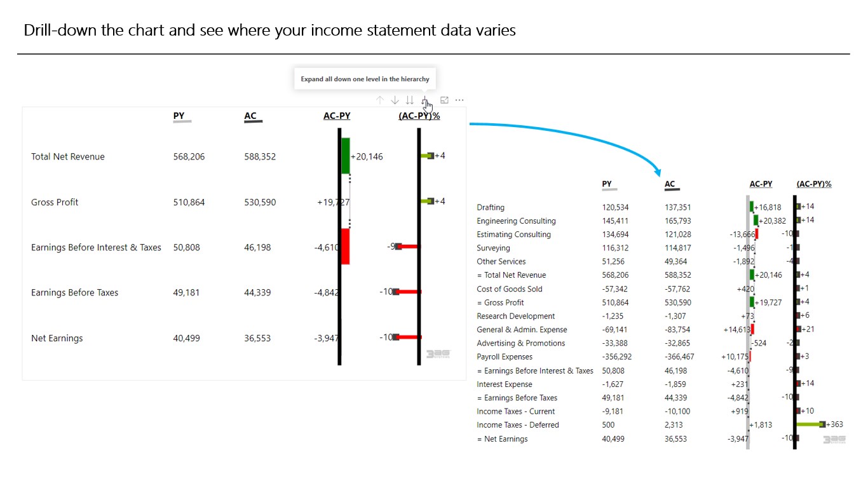
Task: Click red bar for Earnings Before Interest & Taxes
Action: [x=345, y=246]
